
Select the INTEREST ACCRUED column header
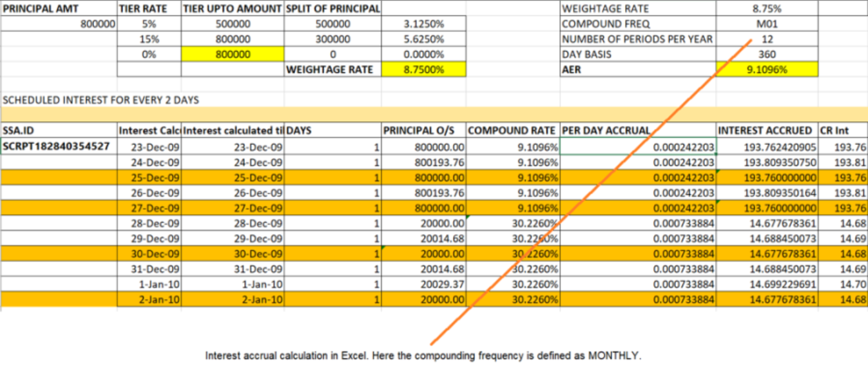coord(766,131)
